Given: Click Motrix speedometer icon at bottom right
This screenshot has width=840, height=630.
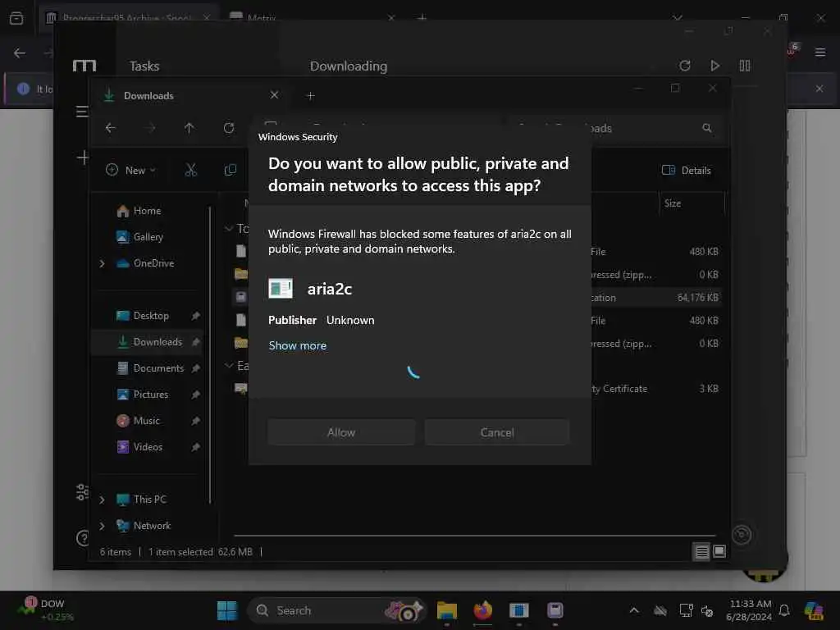Looking at the screenshot, I should pos(742,534).
